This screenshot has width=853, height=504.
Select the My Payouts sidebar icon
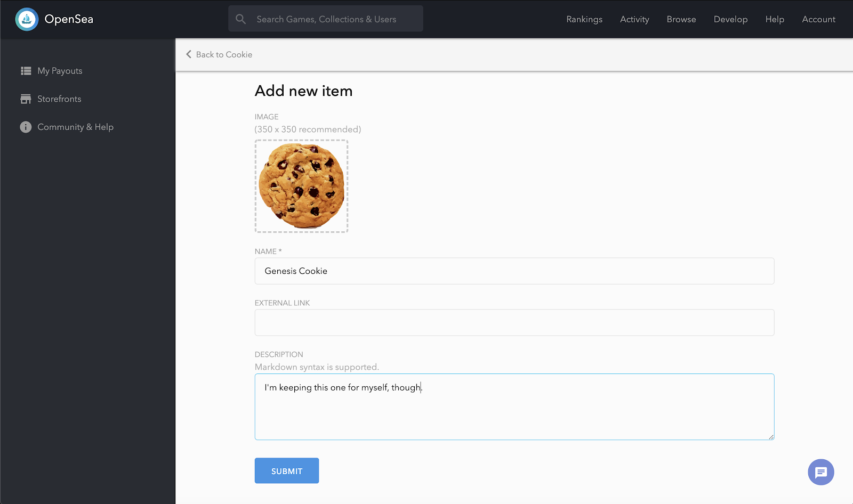pyautogui.click(x=26, y=70)
